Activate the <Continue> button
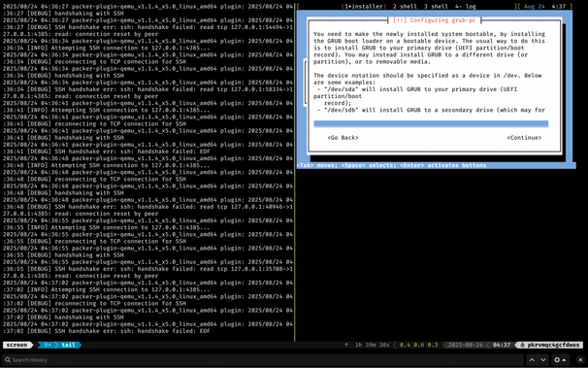Viewport: 588px width, 368px height. (524, 138)
